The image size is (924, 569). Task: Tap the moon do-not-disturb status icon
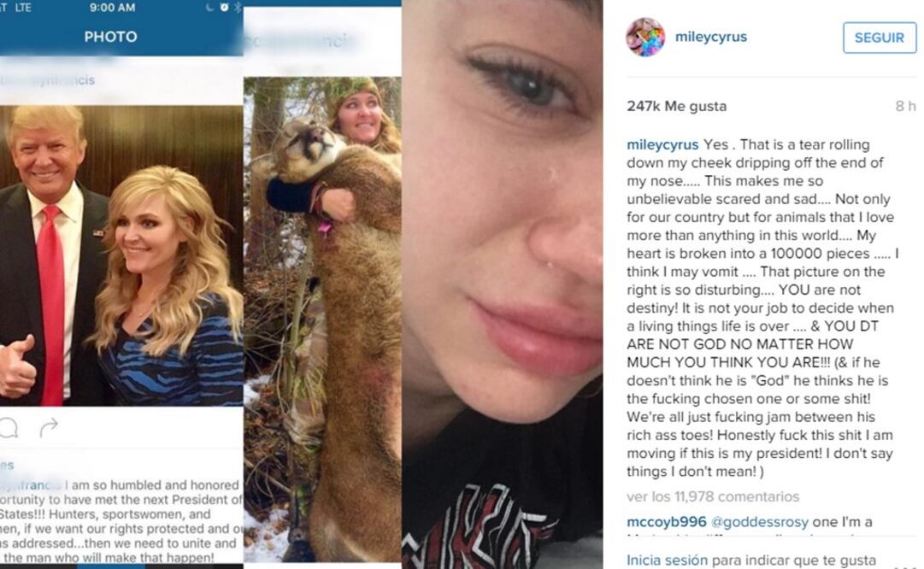click(209, 8)
